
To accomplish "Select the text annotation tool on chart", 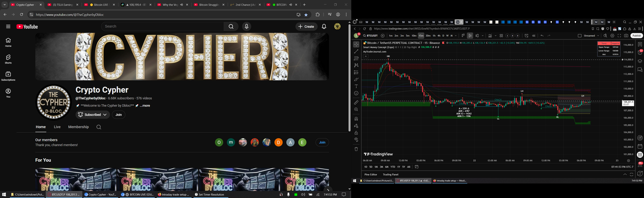I will tap(356, 86).
